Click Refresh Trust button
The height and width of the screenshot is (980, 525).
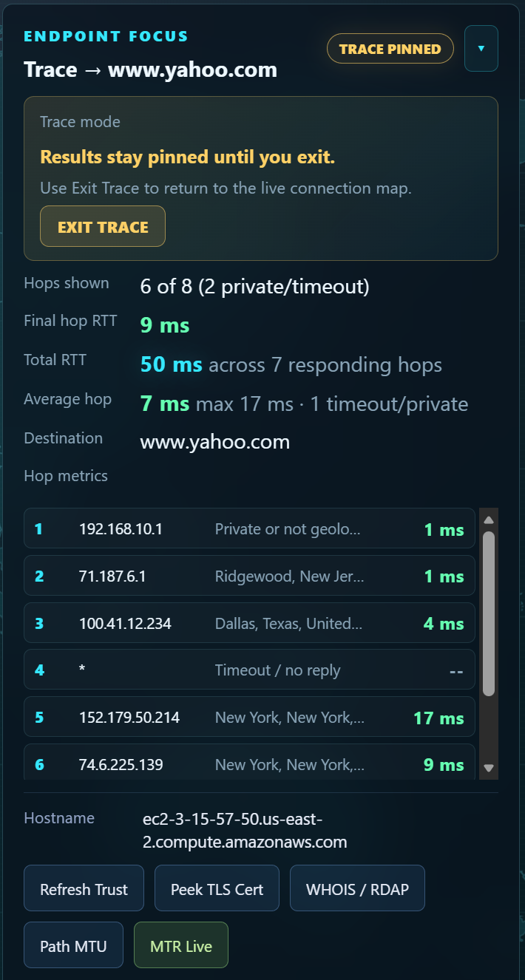click(84, 888)
